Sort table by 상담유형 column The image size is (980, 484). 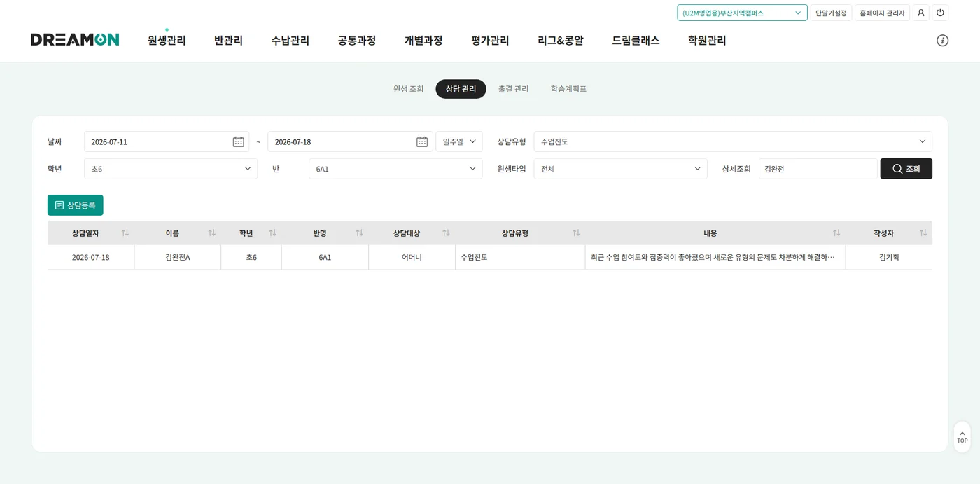576,233
